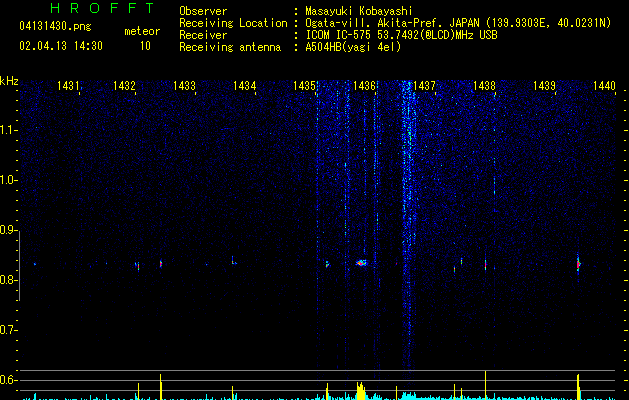Click the 0.8 kHz frequency label
The image size is (629, 400).
tap(8, 280)
